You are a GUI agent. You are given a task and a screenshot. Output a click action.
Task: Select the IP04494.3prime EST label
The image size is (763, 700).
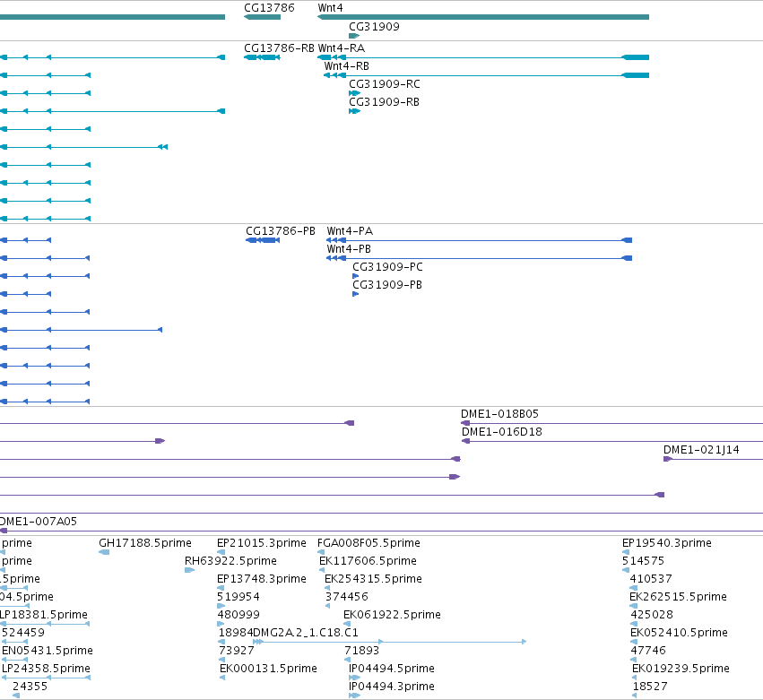coord(392,687)
